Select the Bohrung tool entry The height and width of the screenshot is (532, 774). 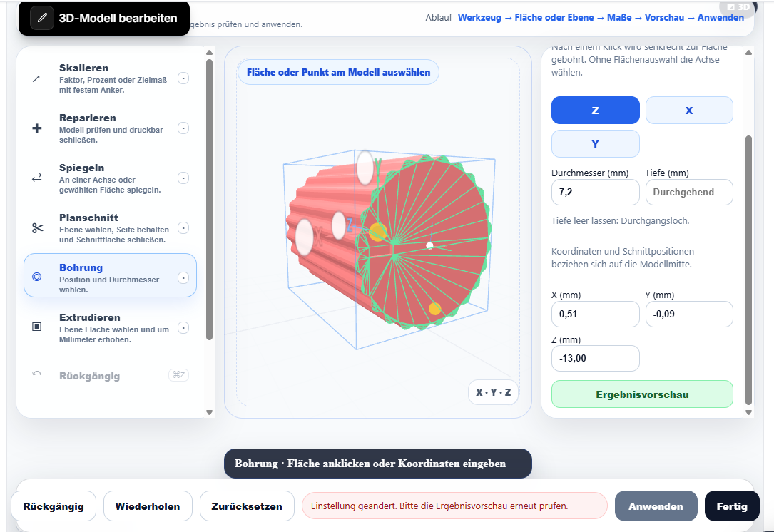point(110,275)
